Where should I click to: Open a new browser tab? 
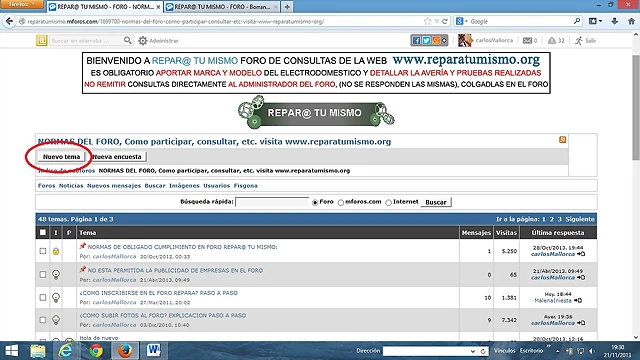pos(287,7)
